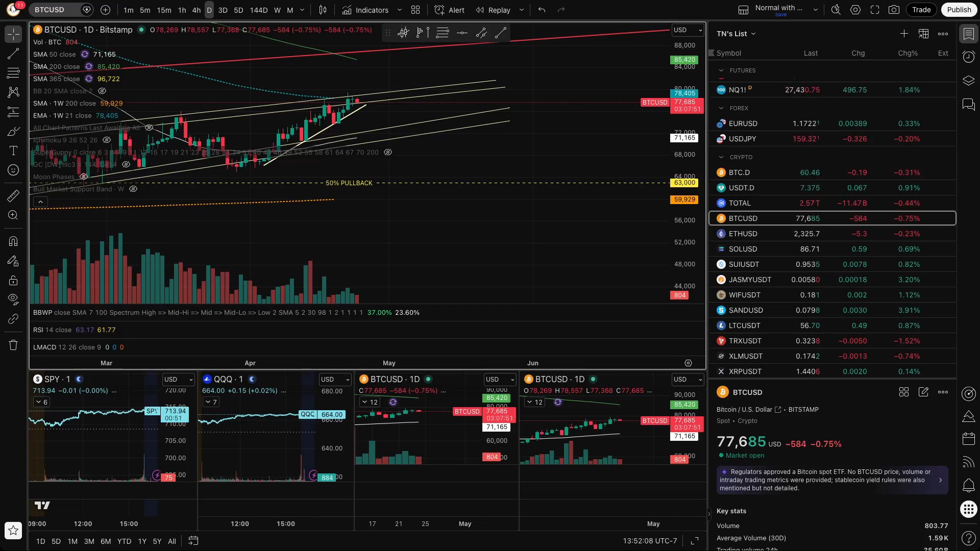980x551 pixels.
Task: Open chart settings gear in top toolbar
Action: [x=855, y=10]
